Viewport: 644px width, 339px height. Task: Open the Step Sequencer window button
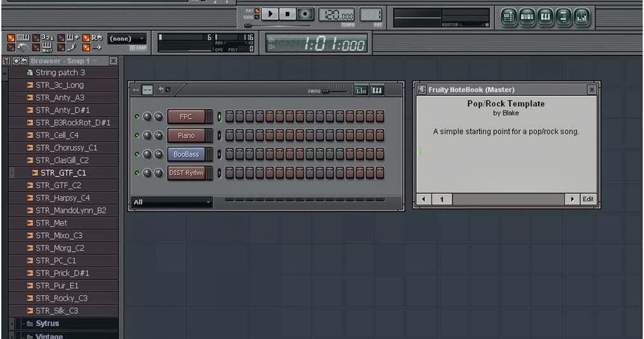pos(527,17)
